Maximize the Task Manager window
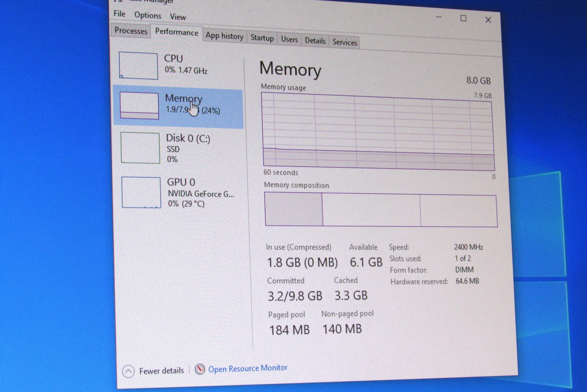The width and height of the screenshot is (587, 392). pos(463,19)
